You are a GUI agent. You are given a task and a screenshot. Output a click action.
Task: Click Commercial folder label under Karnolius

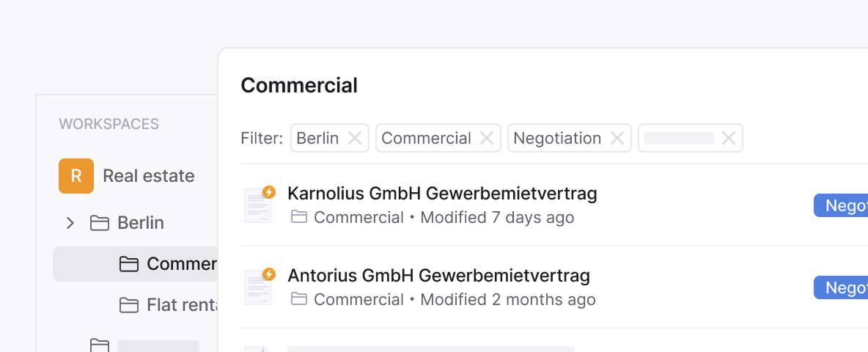(x=358, y=218)
